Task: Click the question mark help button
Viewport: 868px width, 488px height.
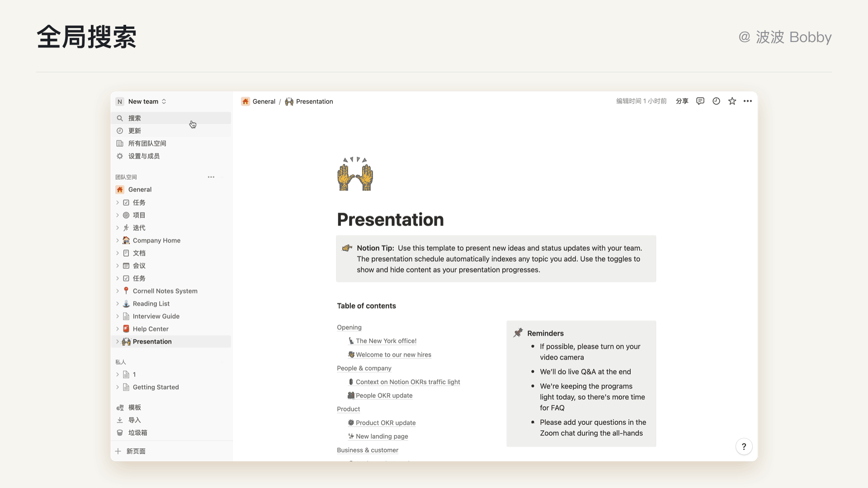Action: pos(744,446)
